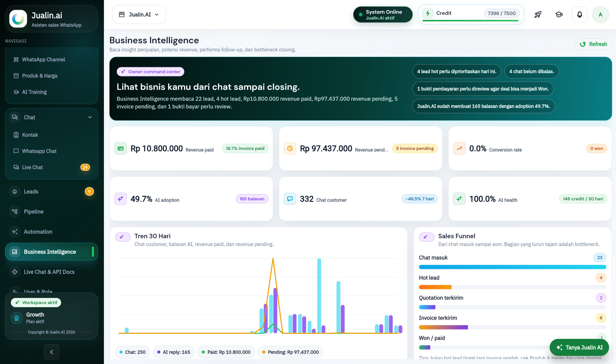This screenshot has width=616, height=364.
Task: Click the rocket icon in top bar
Action: tap(538, 15)
